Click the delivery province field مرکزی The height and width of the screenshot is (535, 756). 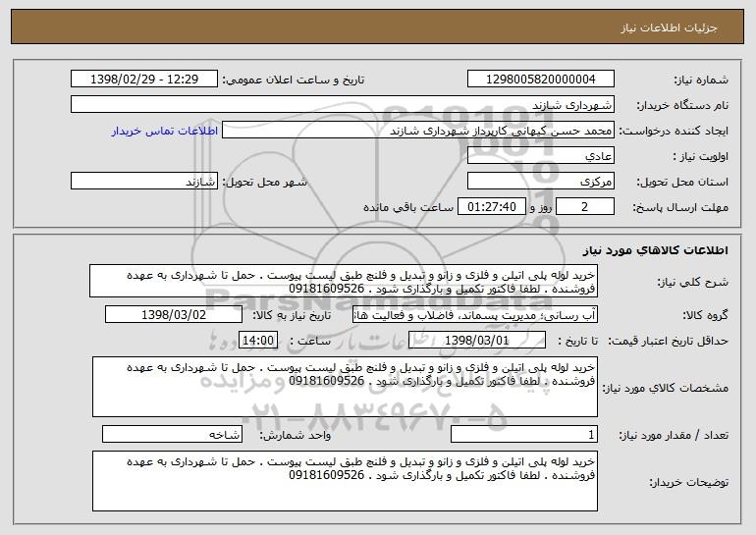click(x=540, y=182)
